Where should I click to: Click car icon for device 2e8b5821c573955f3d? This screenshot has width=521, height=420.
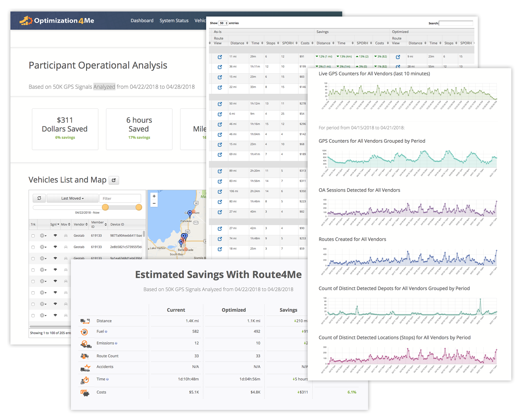point(66,247)
